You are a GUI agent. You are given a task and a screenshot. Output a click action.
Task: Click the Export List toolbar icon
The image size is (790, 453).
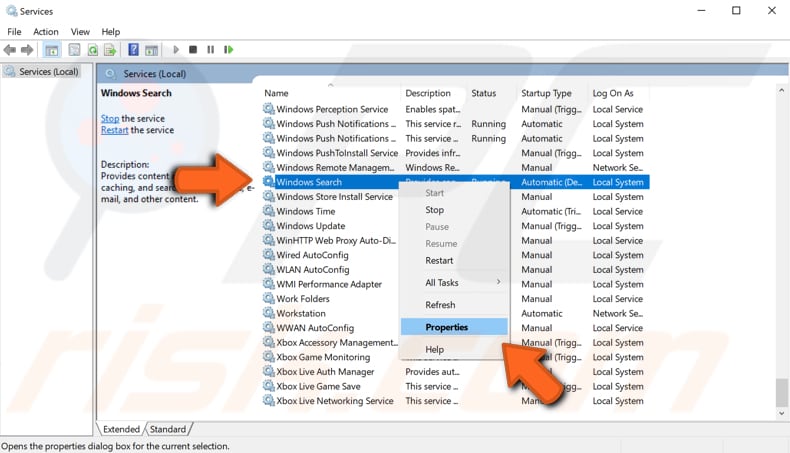point(110,50)
